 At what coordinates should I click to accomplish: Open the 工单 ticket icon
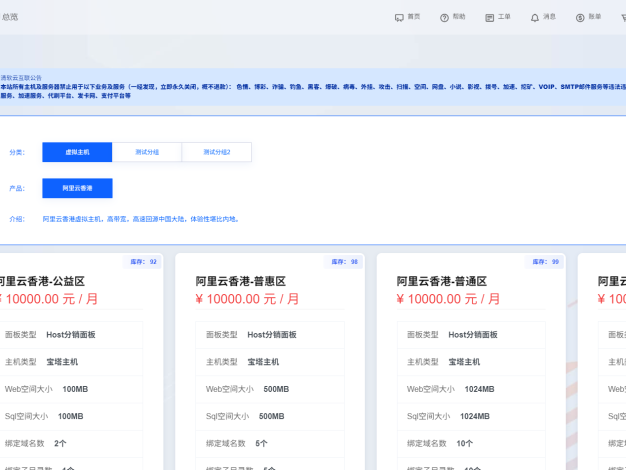point(489,17)
